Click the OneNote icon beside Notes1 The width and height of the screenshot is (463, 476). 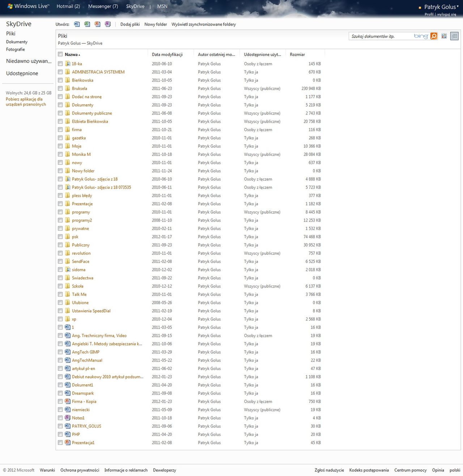[x=68, y=418]
